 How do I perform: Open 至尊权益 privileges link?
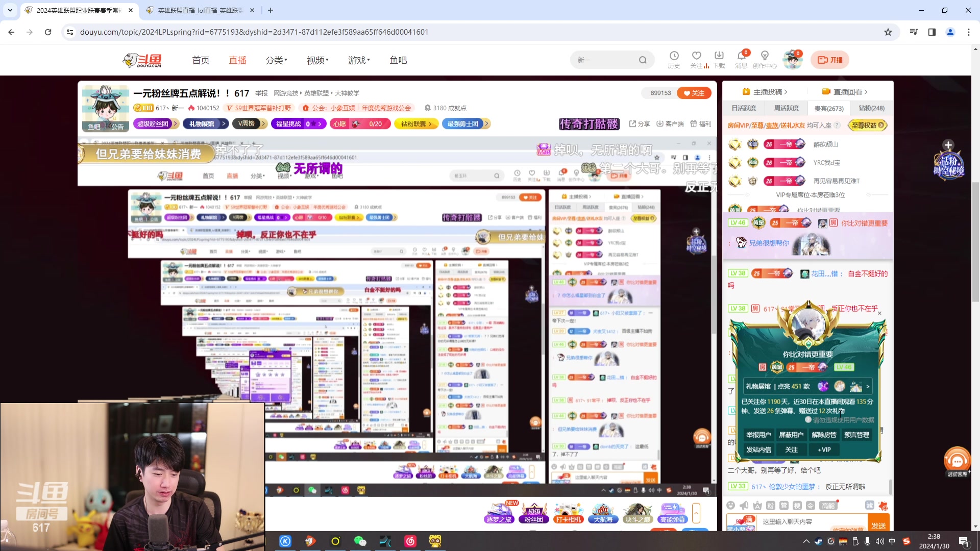click(868, 125)
